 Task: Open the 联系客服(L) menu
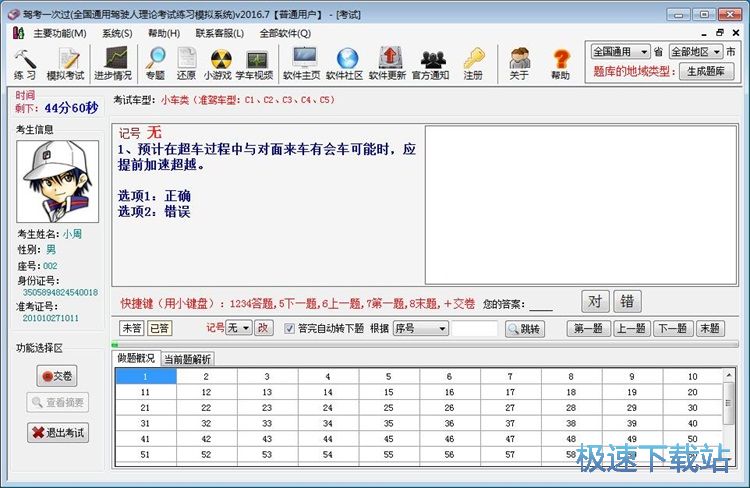point(220,33)
